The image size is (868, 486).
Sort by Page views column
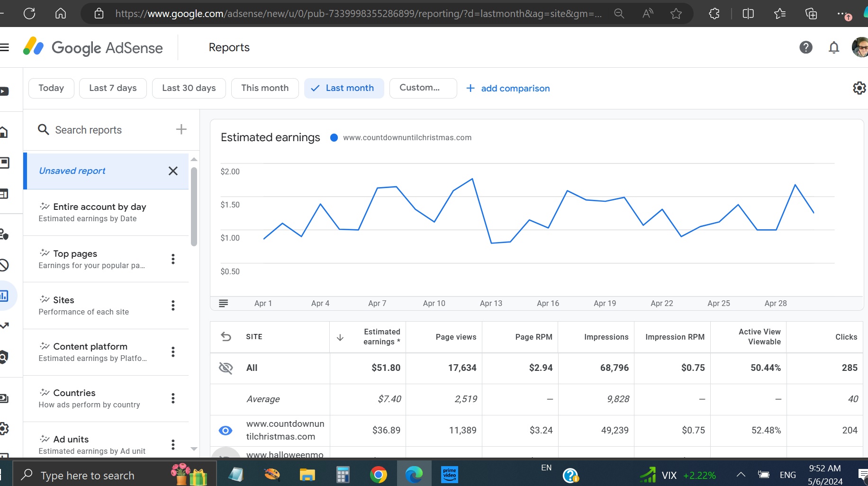pyautogui.click(x=456, y=337)
